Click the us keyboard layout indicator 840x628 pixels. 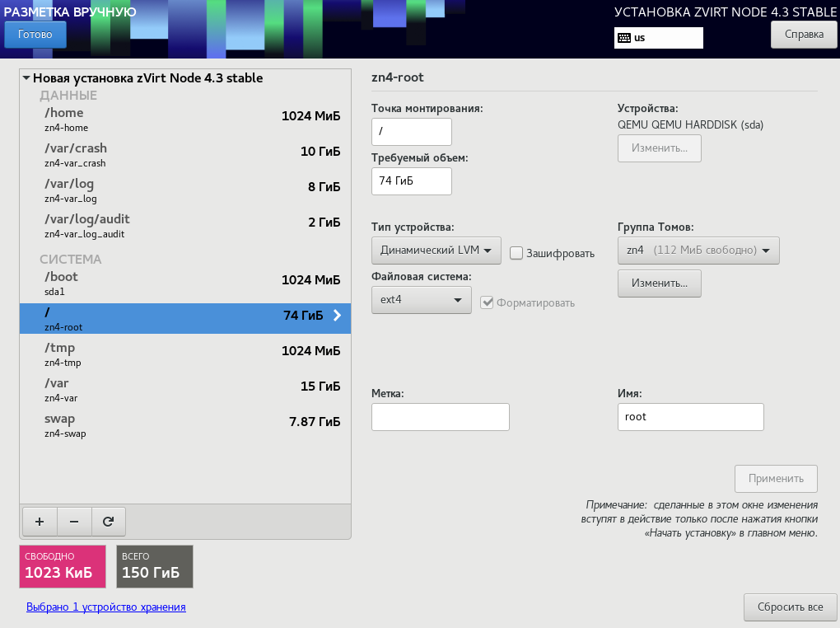tap(658, 38)
